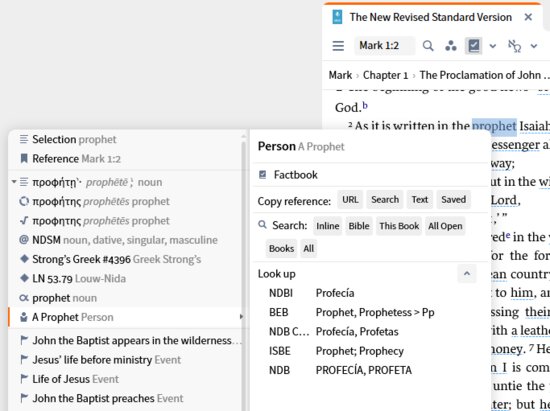This screenshot has height=411, width=550.
Task: Select the root προφητης row
Action: [x=126, y=221]
